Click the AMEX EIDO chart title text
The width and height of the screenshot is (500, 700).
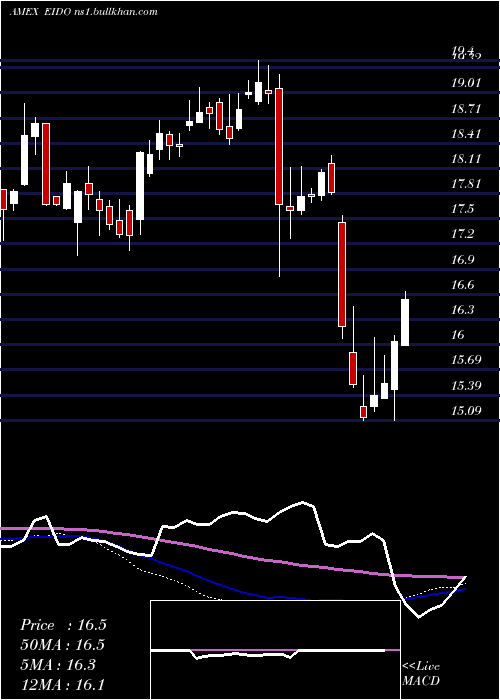click(x=83, y=12)
